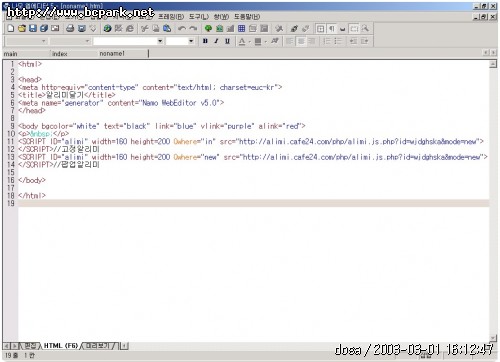Switch to the 편집 edit view tab
The image size is (500, 362).
pyautogui.click(x=30, y=346)
